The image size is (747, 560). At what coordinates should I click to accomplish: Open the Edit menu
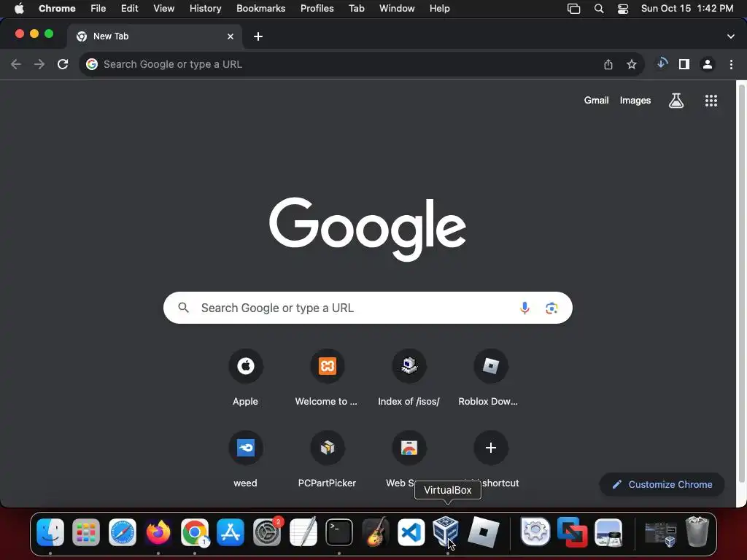tap(129, 9)
